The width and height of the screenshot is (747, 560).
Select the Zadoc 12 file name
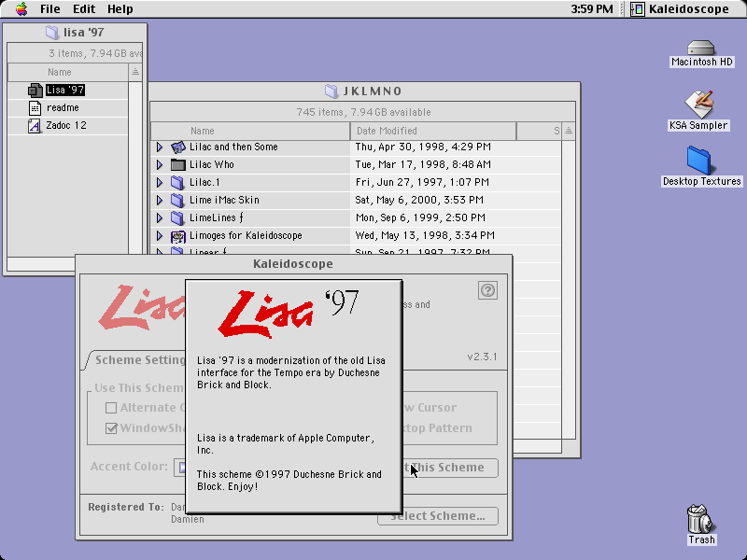(x=66, y=126)
